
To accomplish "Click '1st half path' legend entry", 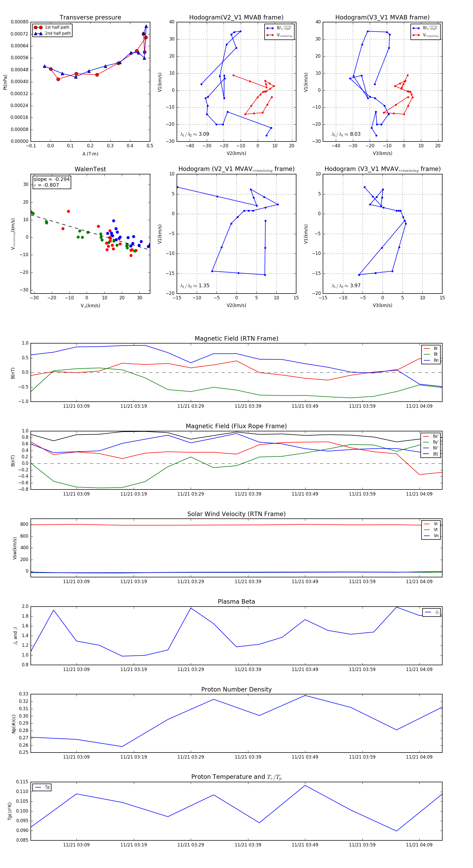I will [52, 27].
